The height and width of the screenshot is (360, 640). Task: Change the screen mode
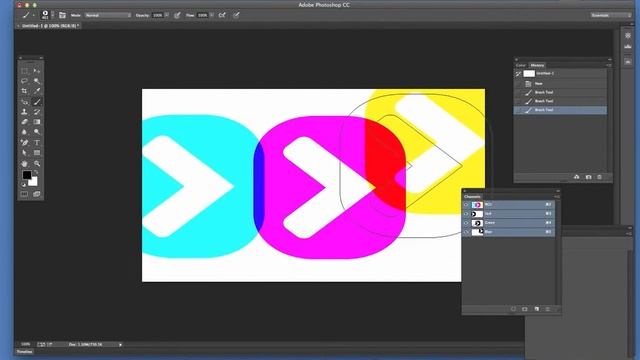point(37,194)
